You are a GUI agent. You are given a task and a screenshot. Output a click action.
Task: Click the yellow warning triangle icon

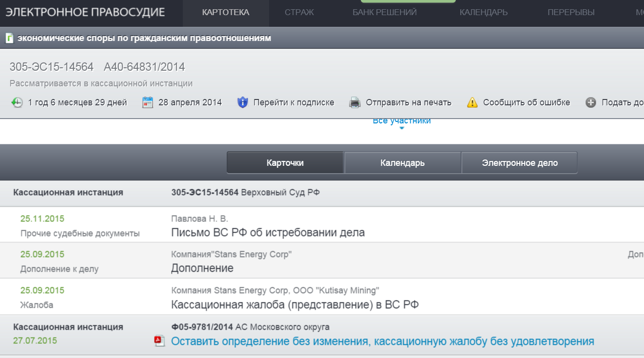472,102
